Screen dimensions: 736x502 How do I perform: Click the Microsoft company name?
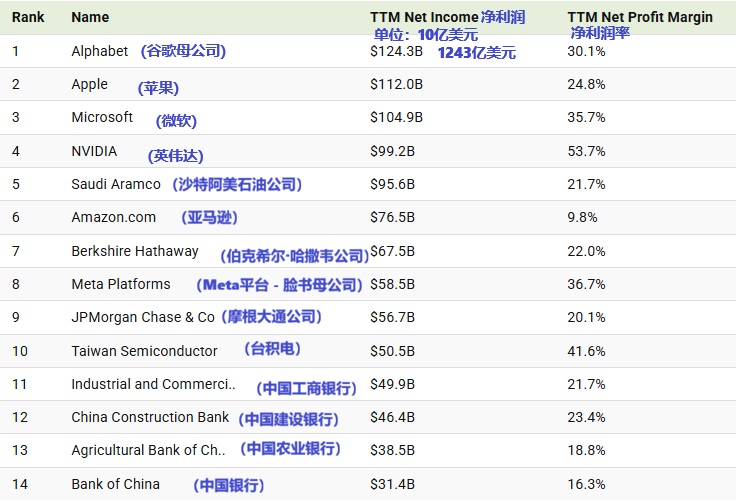click(x=102, y=117)
